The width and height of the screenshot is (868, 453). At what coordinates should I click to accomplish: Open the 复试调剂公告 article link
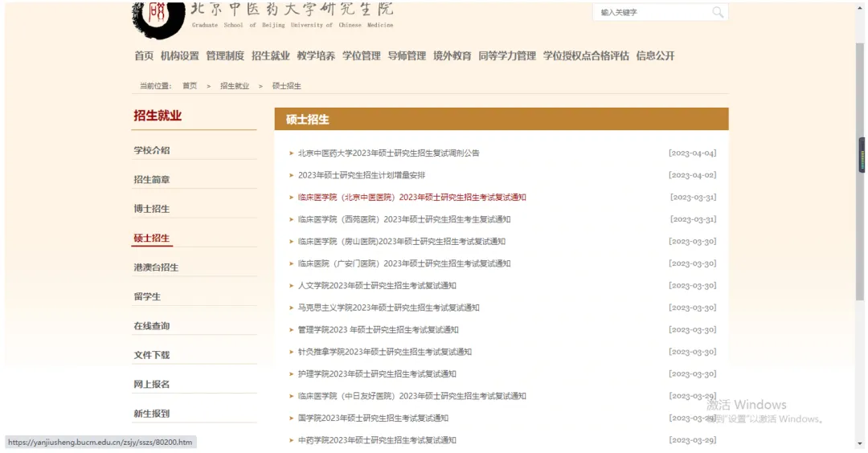coord(389,153)
